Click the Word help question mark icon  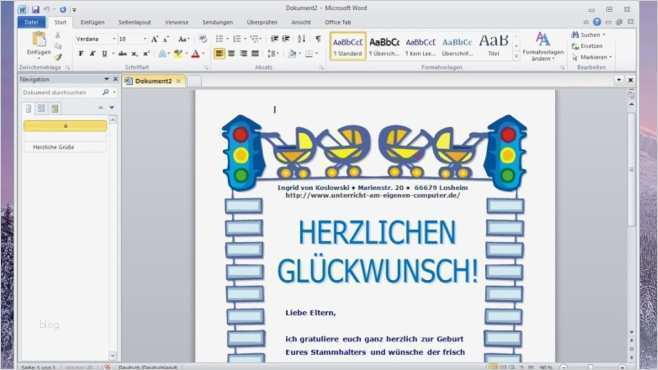click(597, 22)
